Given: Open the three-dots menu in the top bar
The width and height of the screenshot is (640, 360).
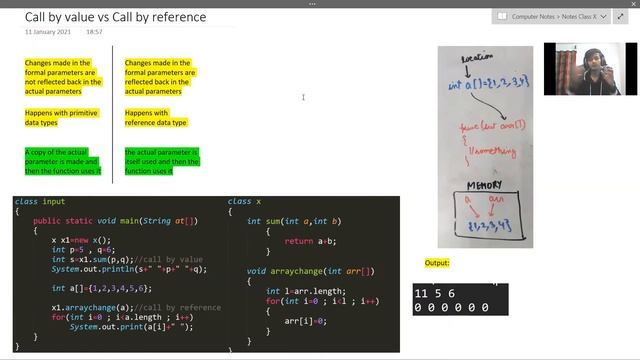Looking at the screenshot, I should (312, 4).
